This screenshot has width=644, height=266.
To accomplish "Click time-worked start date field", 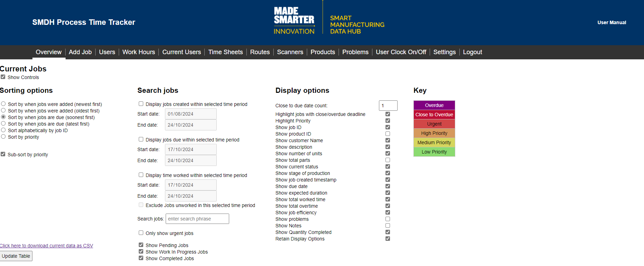I will coord(191,185).
